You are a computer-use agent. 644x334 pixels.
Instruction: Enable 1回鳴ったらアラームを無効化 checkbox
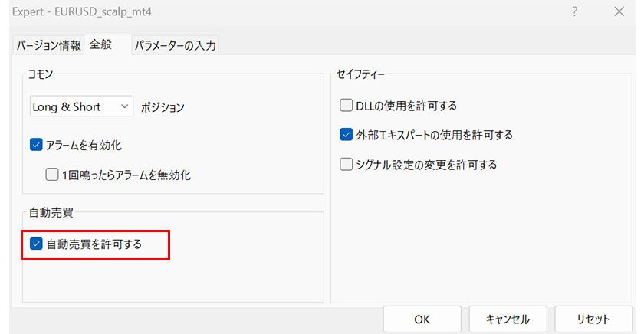(x=52, y=175)
